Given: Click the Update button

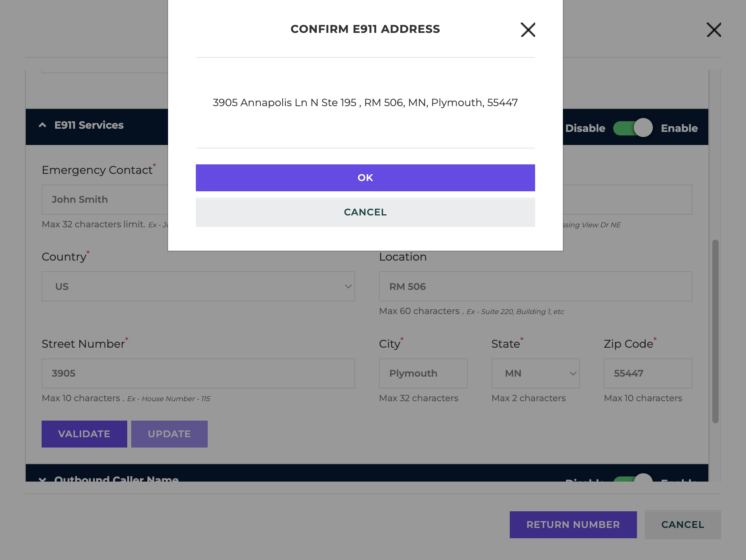Looking at the screenshot, I should click(169, 434).
